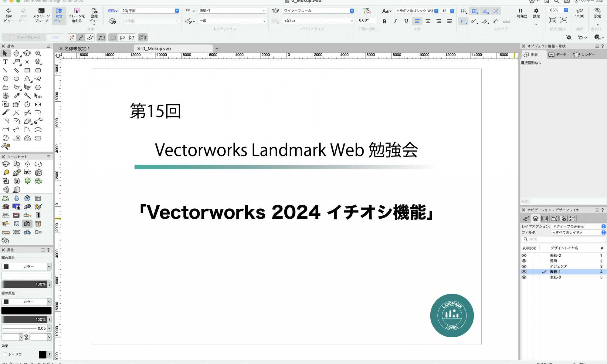Click the スクリーン プレーン button

42,15
